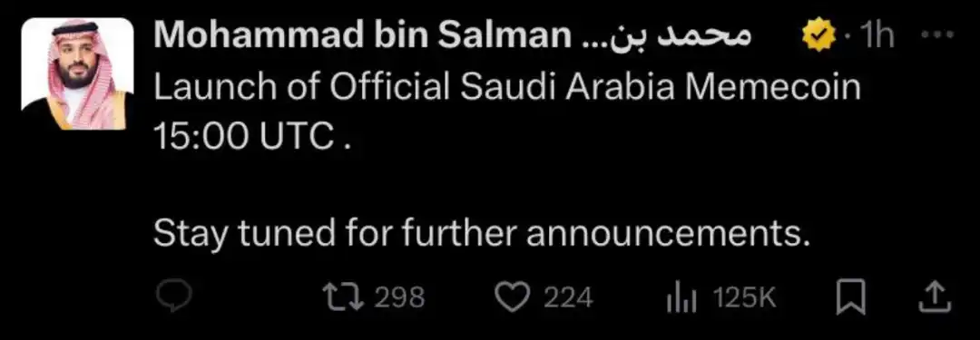Screen dimensions: 980x340
Task: Click the share upload icon
Action: click(935, 296)
